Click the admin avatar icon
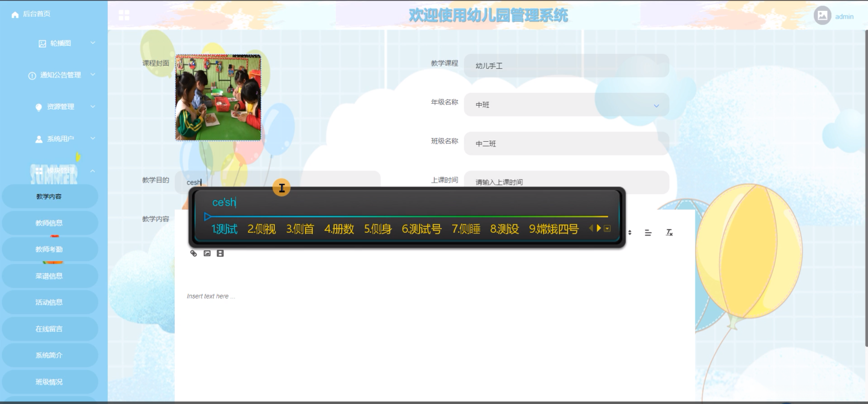 tap(822, 16)
